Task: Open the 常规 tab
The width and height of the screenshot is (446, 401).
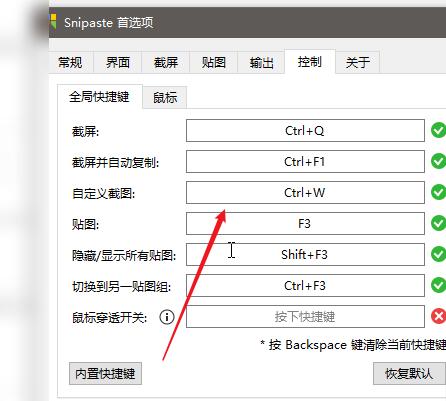Action: (70, 62)
